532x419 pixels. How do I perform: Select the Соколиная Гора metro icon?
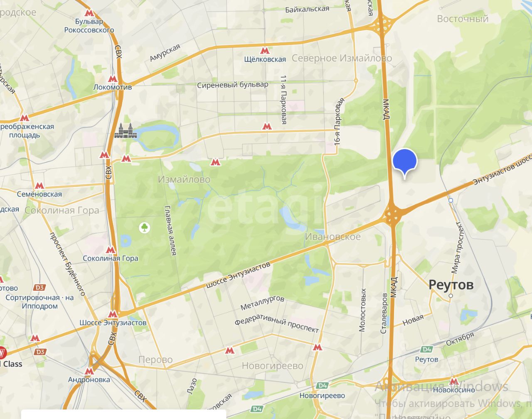click(x=111, y=250)
